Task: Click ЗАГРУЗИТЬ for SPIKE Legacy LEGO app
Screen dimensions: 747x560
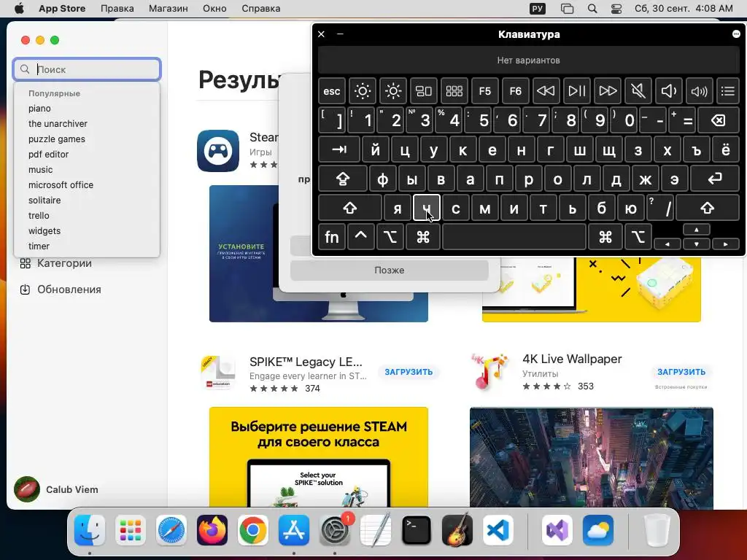Action: pos(409,372)
